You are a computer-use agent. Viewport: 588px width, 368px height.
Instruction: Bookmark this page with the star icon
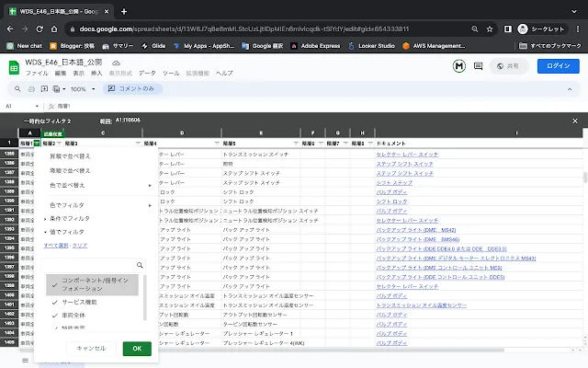(490, 29)
